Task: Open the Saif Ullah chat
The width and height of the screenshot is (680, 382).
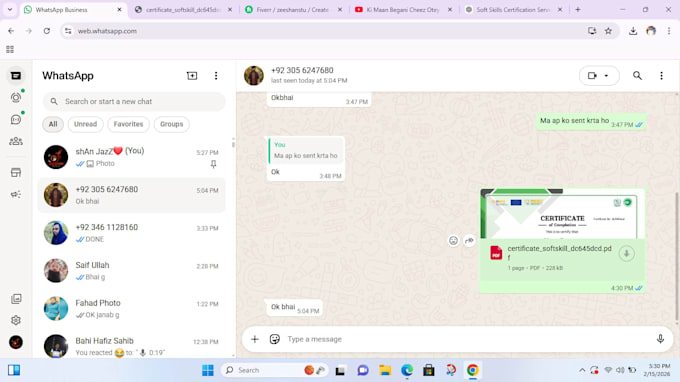Action: [132, 271]
